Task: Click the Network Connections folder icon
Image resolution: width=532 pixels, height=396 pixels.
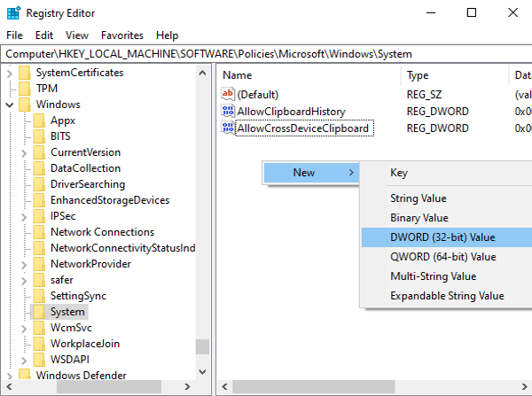Action: [39, 231]
